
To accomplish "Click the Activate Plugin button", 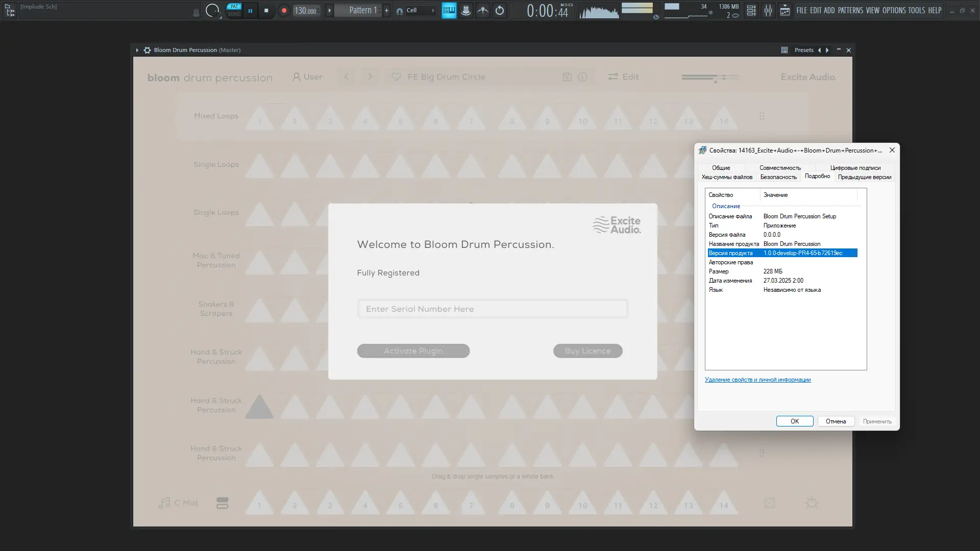I will pos(413,351).
